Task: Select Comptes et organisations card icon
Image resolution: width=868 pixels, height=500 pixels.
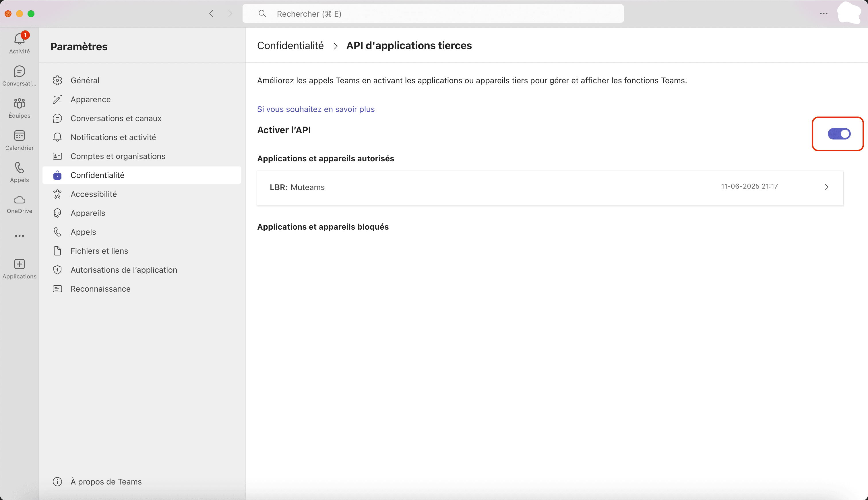Action: (x=57, y=156)
